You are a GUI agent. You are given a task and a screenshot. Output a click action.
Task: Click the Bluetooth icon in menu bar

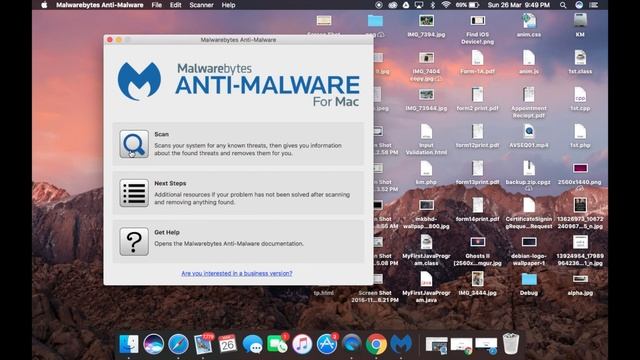point(433,5)
